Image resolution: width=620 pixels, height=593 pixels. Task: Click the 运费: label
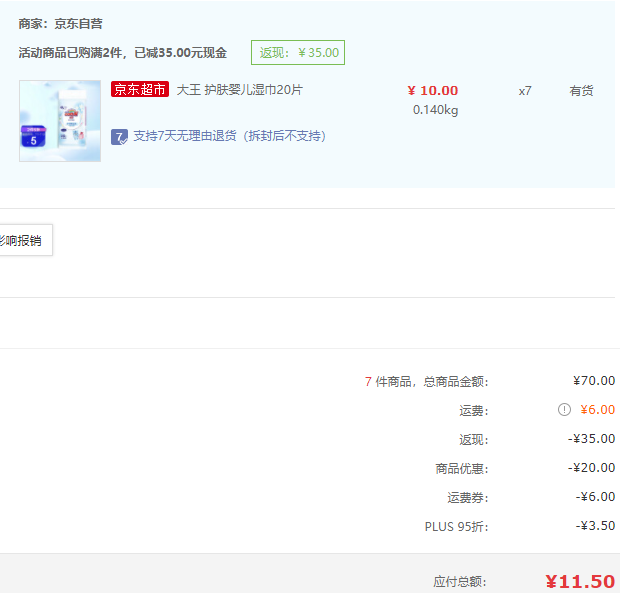pyautogui.click(x=474, y=411)
